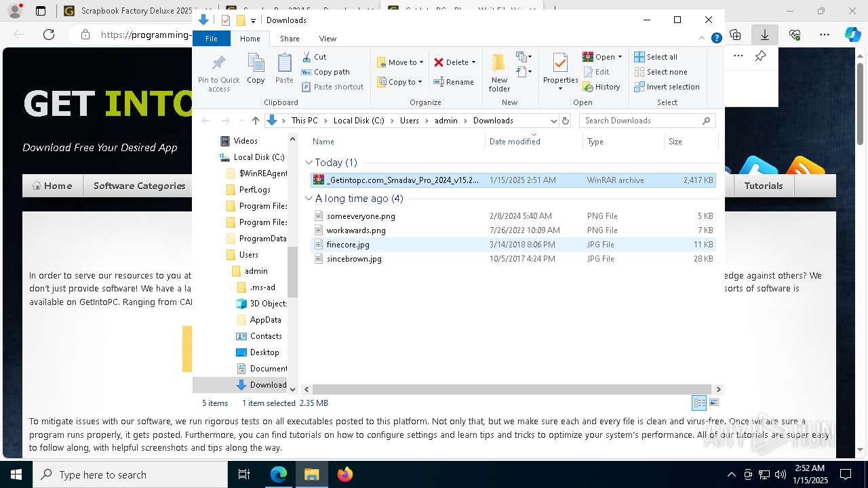This screenshot has width=868, height=488.
Task: Open Software Categories menu on website
Action: [x=139, y=186]
